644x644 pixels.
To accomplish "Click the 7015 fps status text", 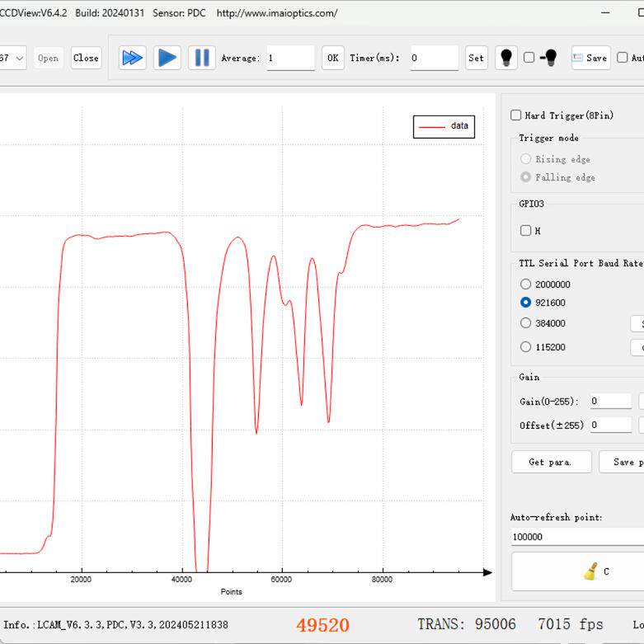I will [570, 624].
